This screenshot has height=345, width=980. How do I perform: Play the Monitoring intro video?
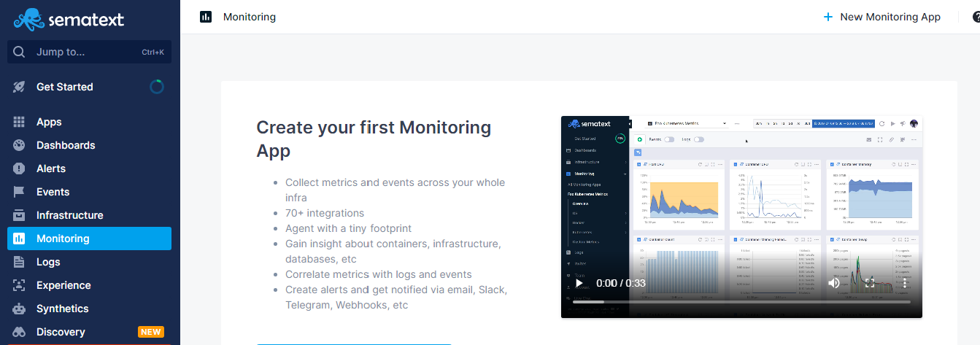click(579, 283)
